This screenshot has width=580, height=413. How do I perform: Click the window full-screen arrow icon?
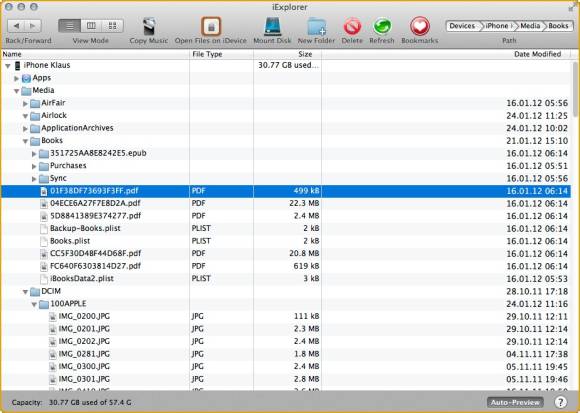pos(571,6)
